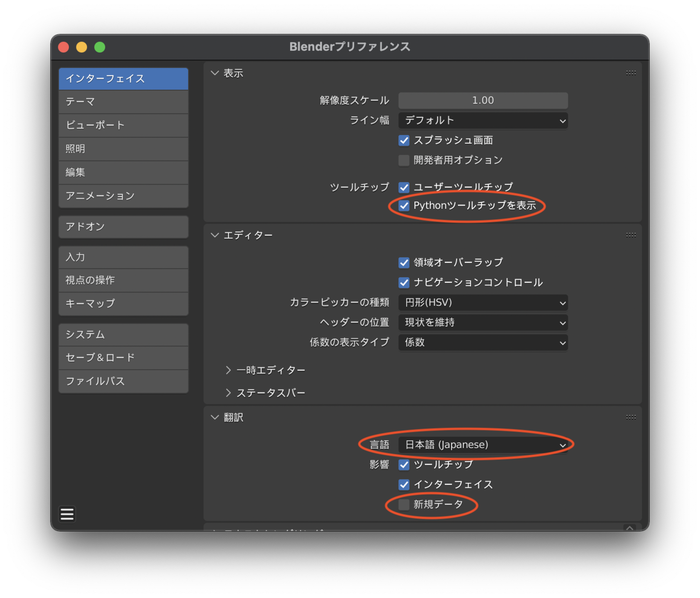
Task: Disable Pythonツールチップを表示
Action: (x=403, y=205)
